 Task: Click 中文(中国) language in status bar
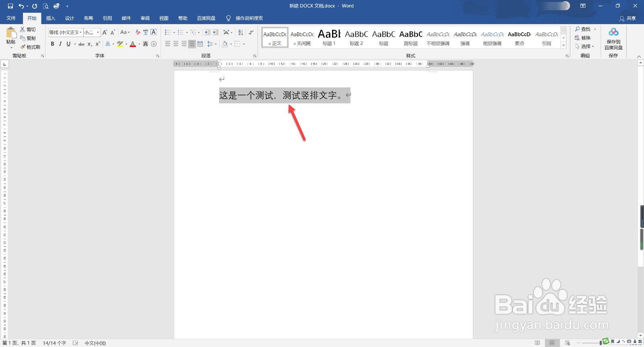[95, 343]
